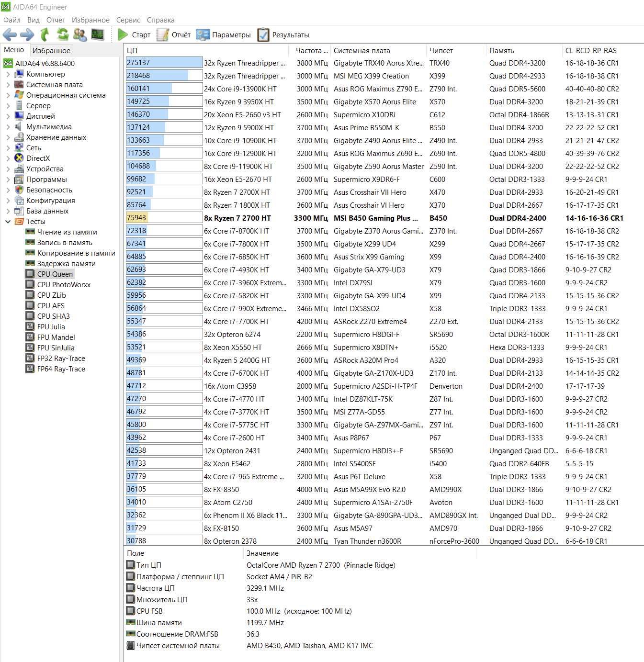Expand the Хранение данных tree node
Image resolution: width=644 pixels, height=662 pixels.
[x=8, y=137]
